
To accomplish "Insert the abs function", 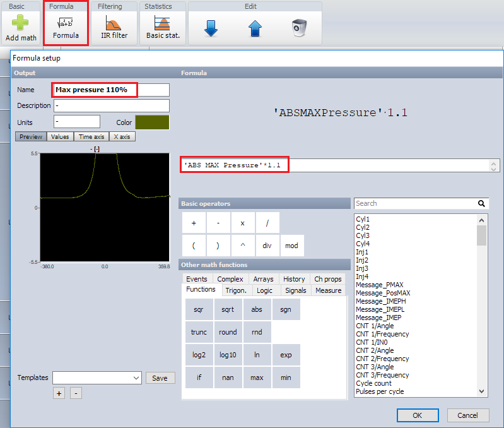I will pos(257,309).
